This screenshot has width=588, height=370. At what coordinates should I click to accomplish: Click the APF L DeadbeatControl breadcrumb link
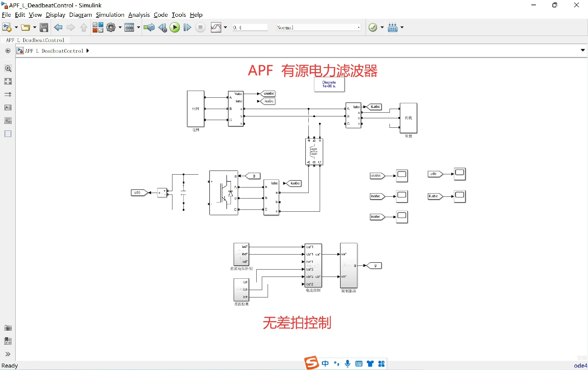click(x=55, y=51)
